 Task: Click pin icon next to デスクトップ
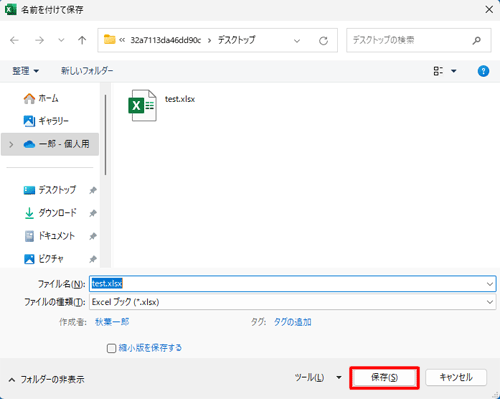(93, 190)
